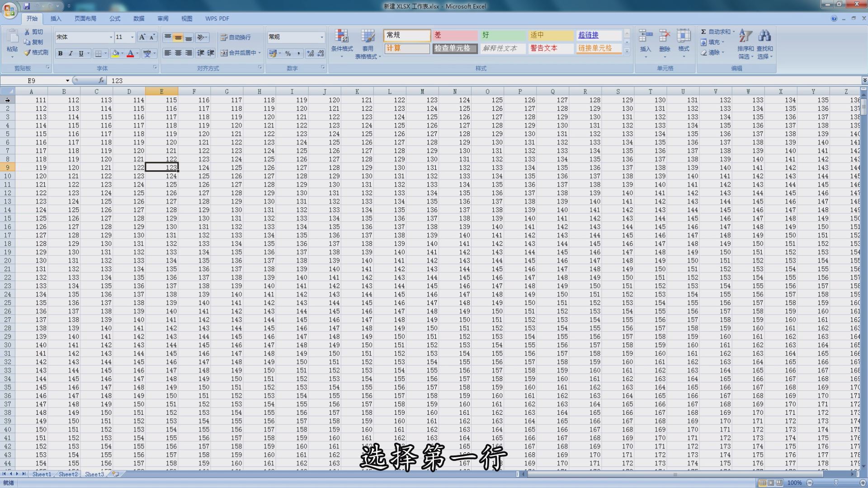Click the Cut (剪切) scissors button
868x488 pixels.
click(34, 32)
